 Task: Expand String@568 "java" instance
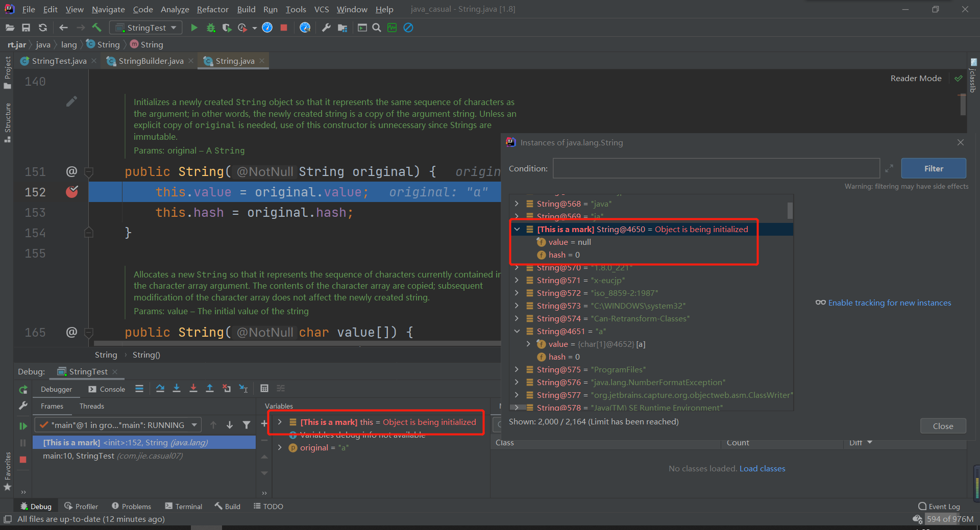tap(517, 204)
